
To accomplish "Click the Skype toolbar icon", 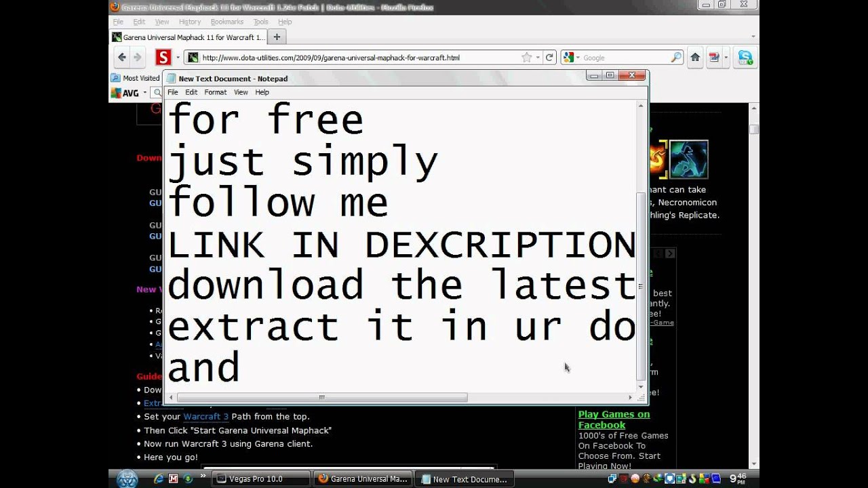I will pyautogui.click(x=745, y=58).
